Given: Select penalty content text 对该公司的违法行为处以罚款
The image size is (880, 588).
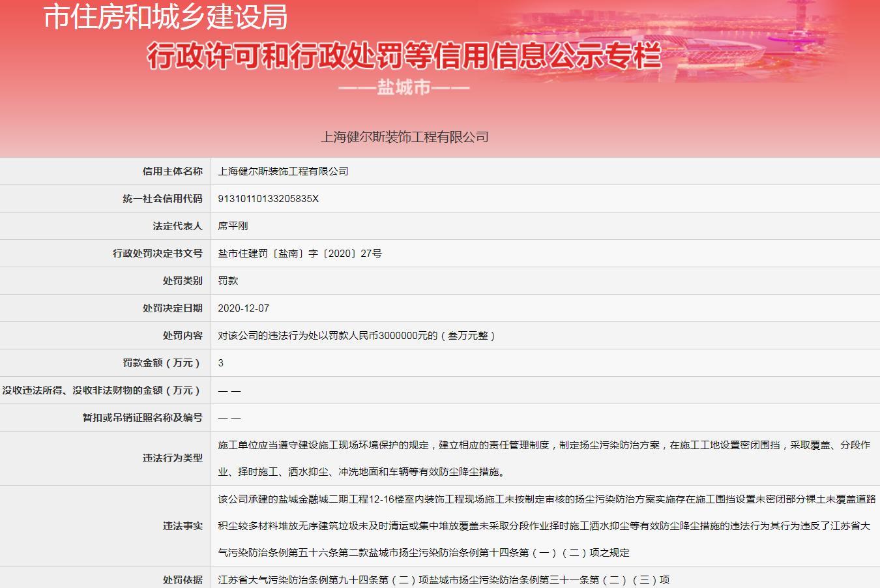Looking at the screenshot, I should 358,335.
